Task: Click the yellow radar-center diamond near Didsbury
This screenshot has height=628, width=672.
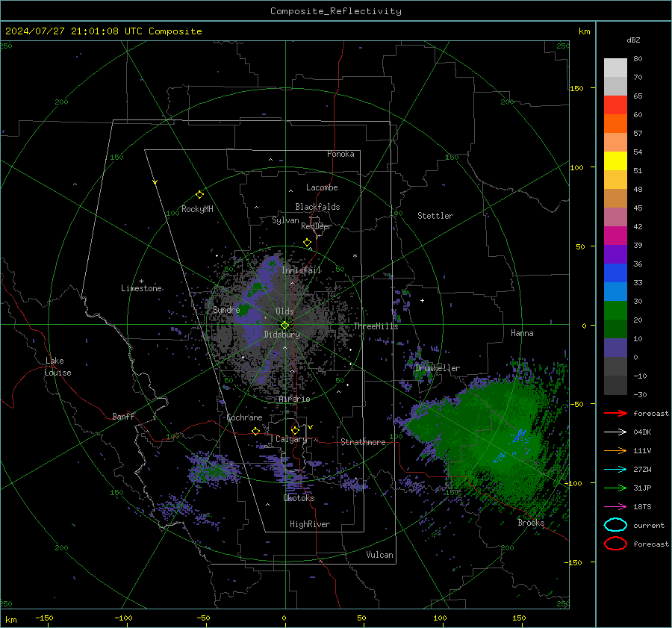Action: coord(284,326)
